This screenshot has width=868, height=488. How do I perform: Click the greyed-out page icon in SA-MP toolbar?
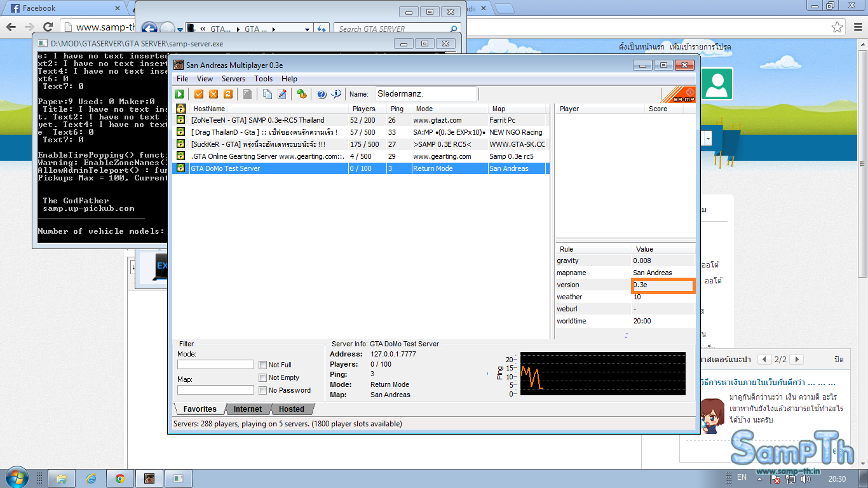tap(247, 94)
